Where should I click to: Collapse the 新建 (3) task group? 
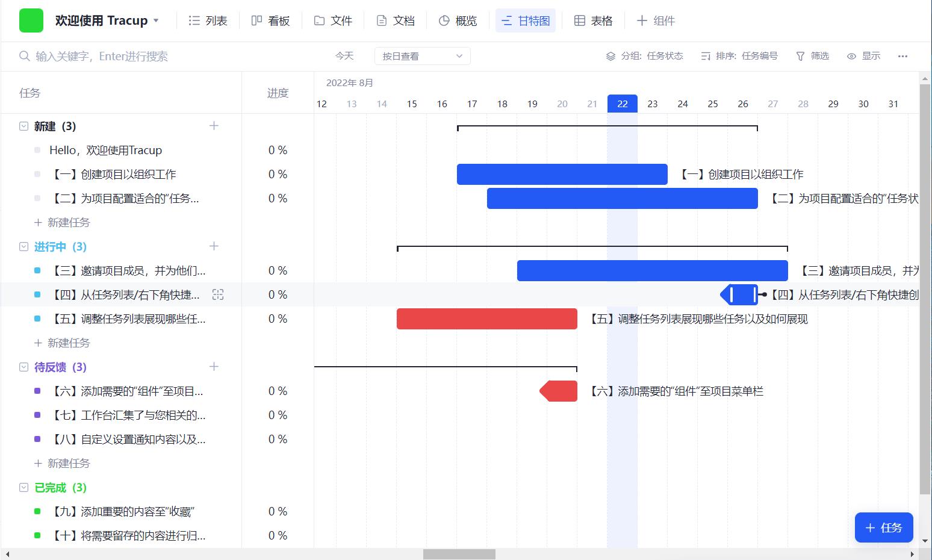24,126
